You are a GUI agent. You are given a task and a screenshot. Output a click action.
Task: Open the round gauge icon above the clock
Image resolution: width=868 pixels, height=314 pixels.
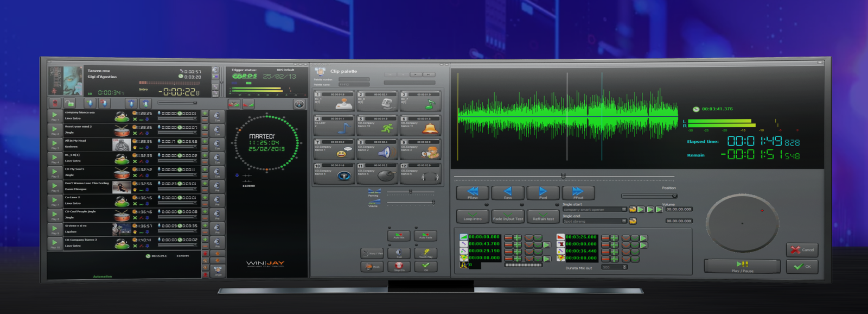pos(299,104)
